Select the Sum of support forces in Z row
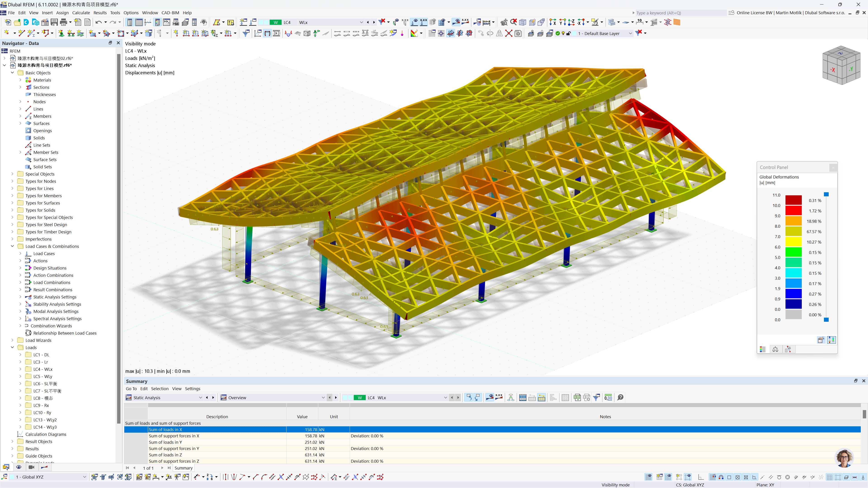 click(x=174, y=461)
